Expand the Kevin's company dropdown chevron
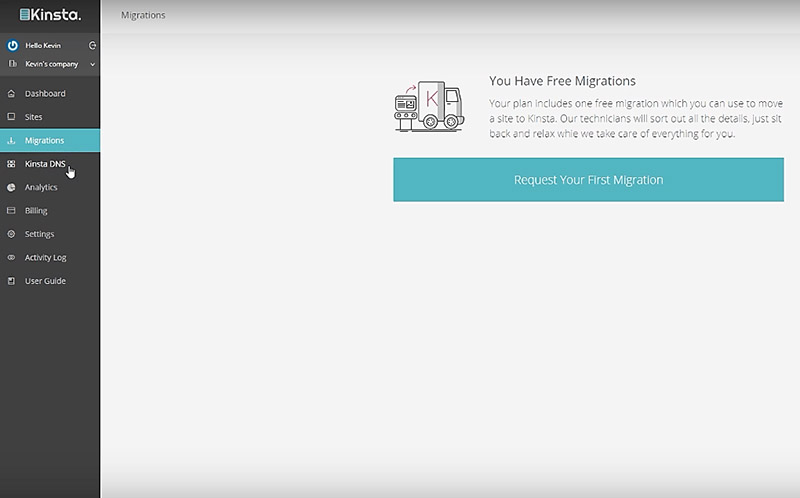 [x=92, y=64]
